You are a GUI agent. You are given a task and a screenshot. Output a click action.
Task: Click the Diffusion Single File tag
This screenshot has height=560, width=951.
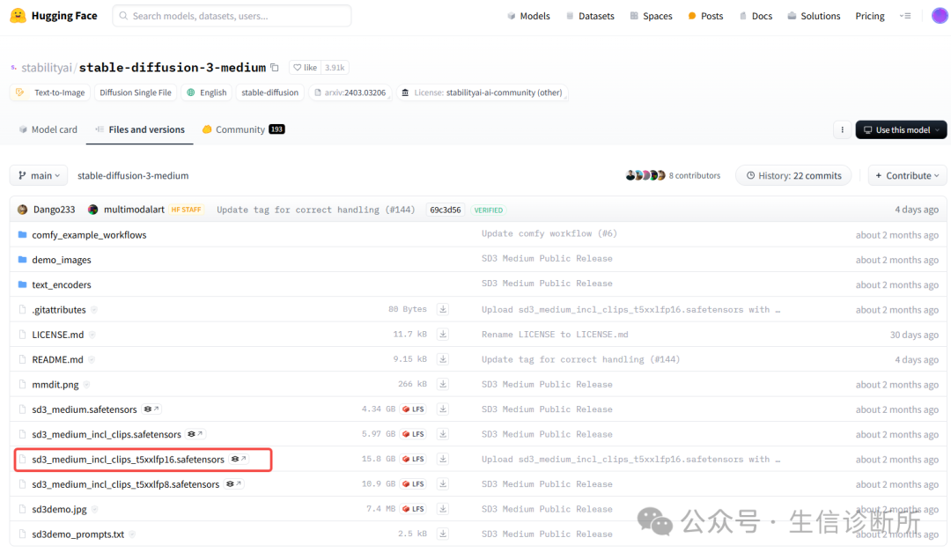coord(136,92)
